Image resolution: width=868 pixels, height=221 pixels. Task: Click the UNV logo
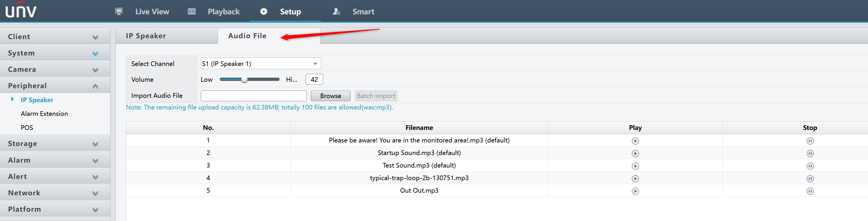point(21,10)
